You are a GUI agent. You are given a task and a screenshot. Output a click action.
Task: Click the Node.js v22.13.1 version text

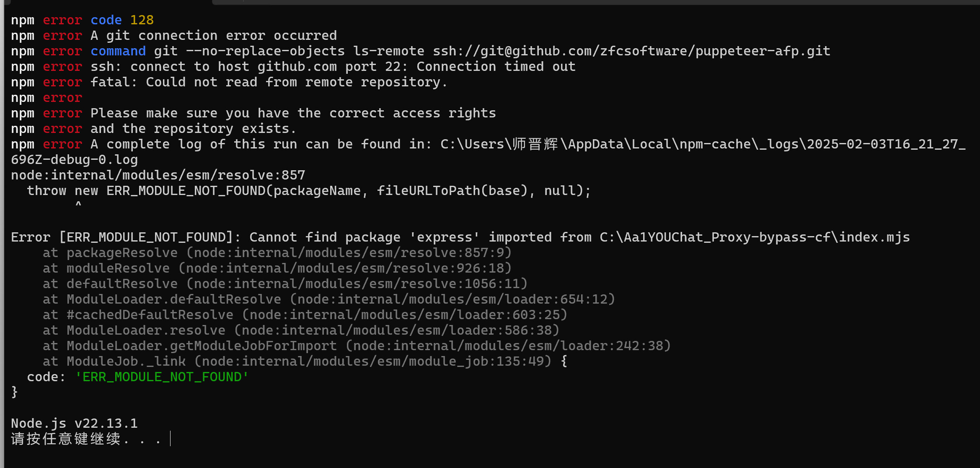74,424
